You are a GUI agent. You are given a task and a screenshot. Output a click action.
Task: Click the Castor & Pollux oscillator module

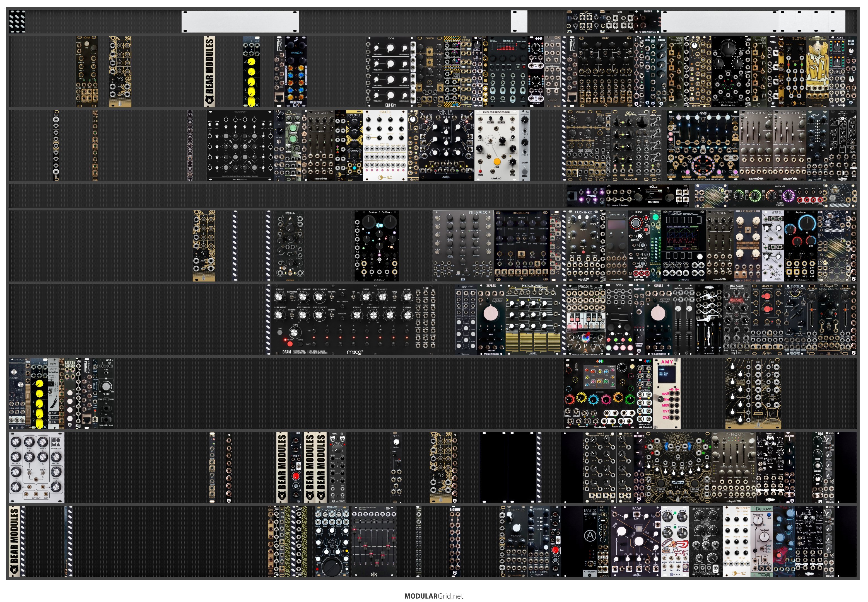pos(377,246)
